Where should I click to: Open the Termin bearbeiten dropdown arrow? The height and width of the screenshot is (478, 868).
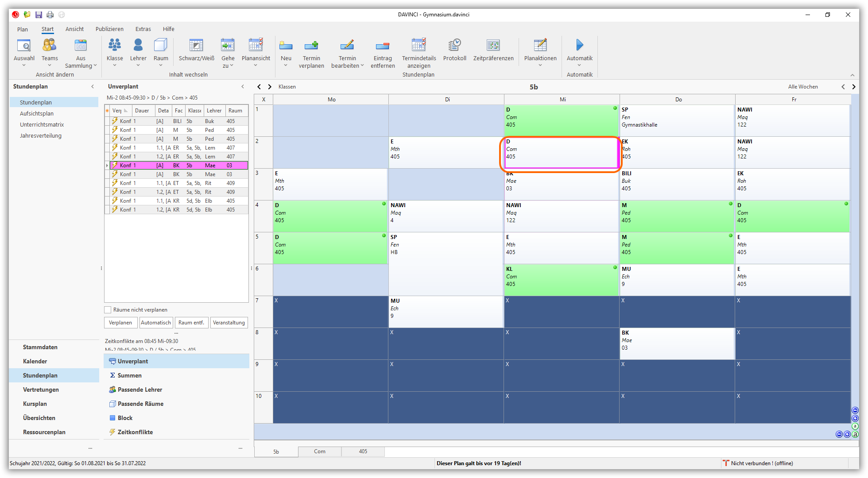(362, 66)
